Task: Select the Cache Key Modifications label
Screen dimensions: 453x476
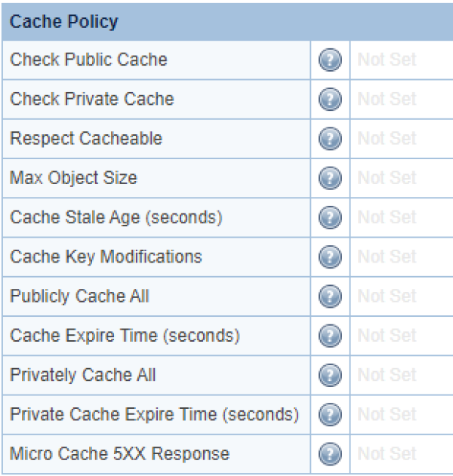Action: [106, 256]
